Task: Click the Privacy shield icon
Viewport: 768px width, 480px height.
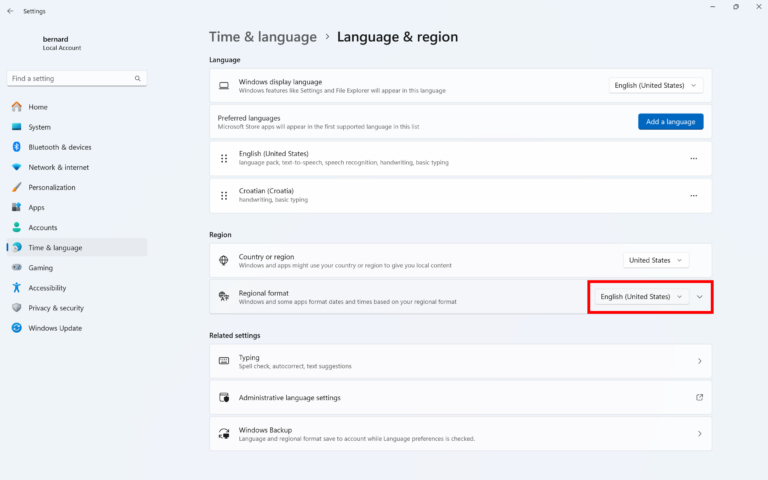Action: click(x=17, y=308)
